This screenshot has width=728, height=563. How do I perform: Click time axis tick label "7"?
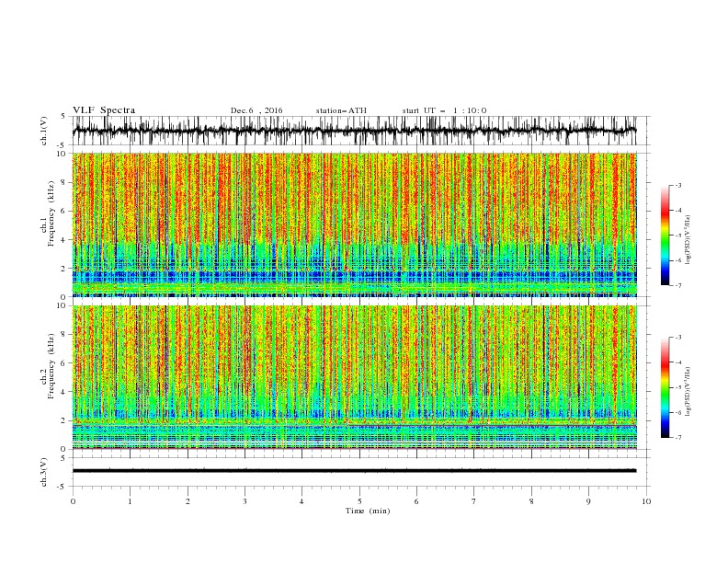(474, 501)
